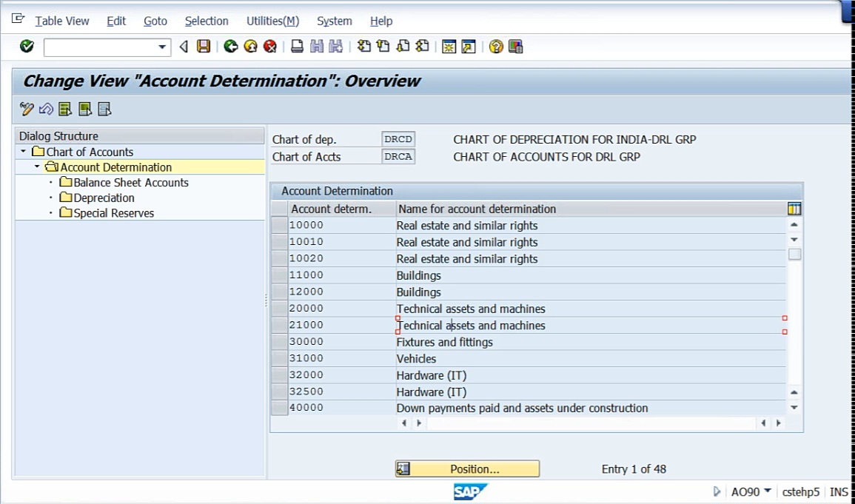The width and height of the screenshot is (855, 504).
Task: Click the green Back arrow icon
Action: click(231, 47)
